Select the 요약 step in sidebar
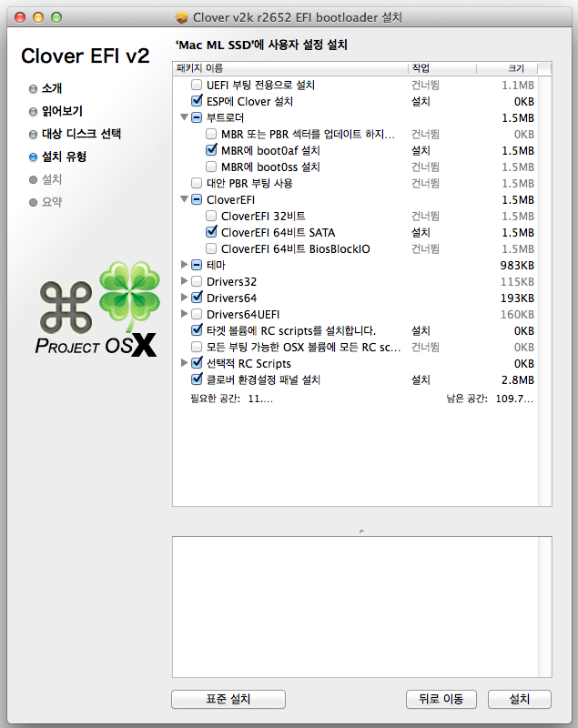Screen dimensions: 578x728 point(52,202)
